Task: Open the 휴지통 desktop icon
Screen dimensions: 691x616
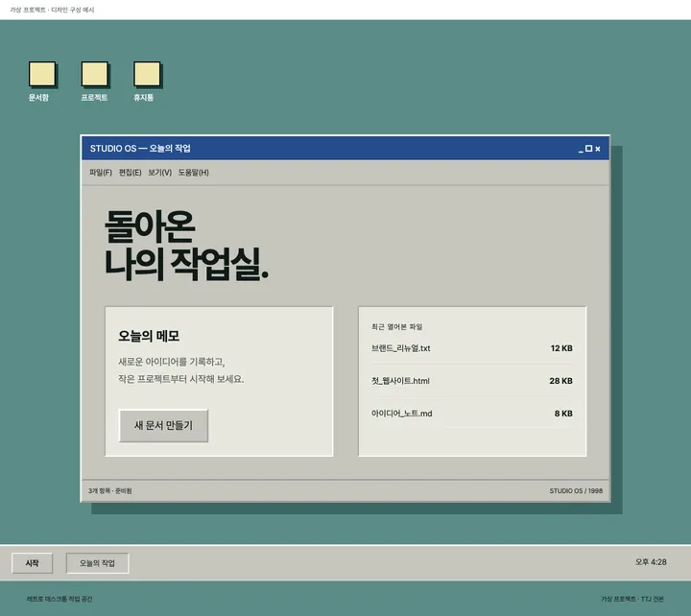Action: (146, 82)
